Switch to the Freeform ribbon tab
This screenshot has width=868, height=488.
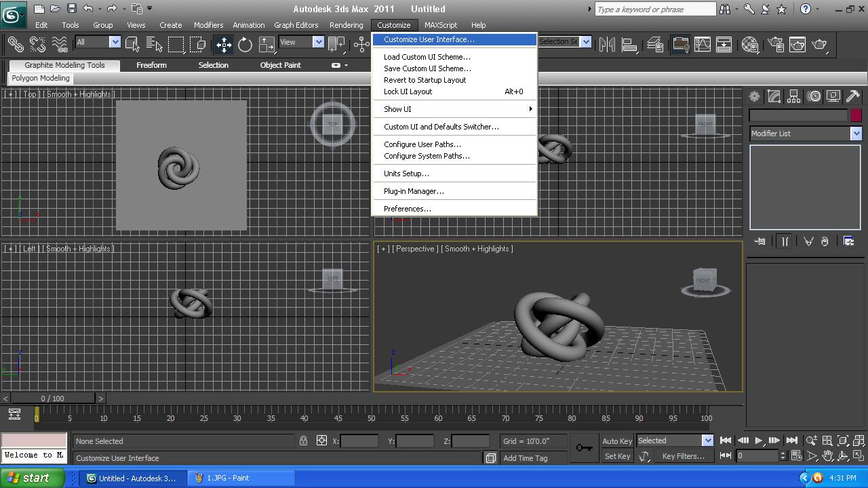point(151,65)
